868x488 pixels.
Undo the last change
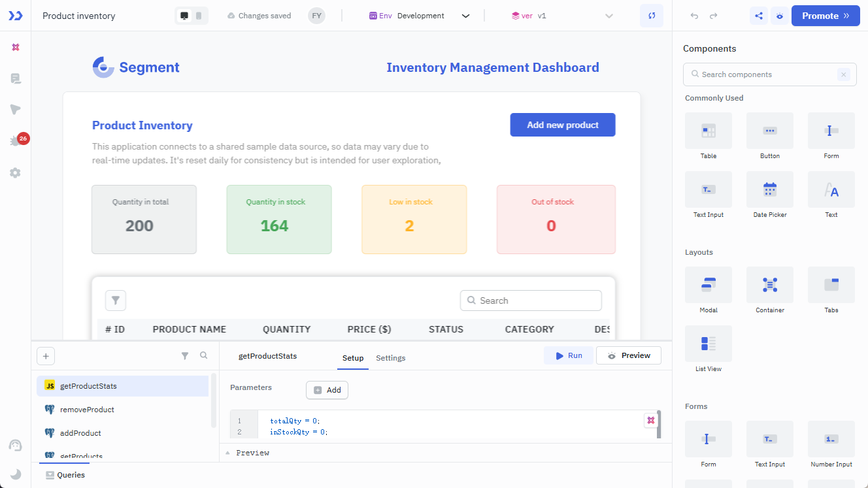point(694,16)
